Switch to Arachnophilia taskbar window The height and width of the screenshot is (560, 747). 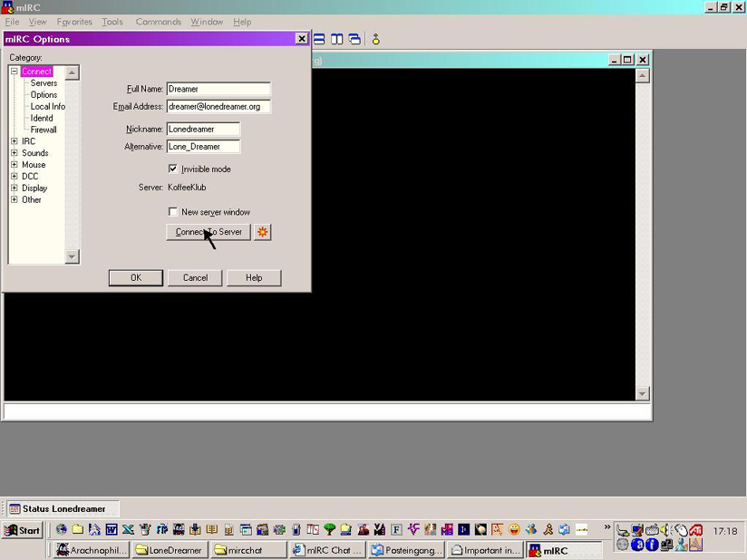[x=92, y=550]
